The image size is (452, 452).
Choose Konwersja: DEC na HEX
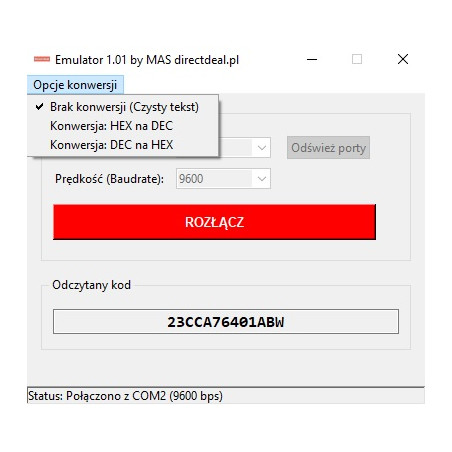123,145
